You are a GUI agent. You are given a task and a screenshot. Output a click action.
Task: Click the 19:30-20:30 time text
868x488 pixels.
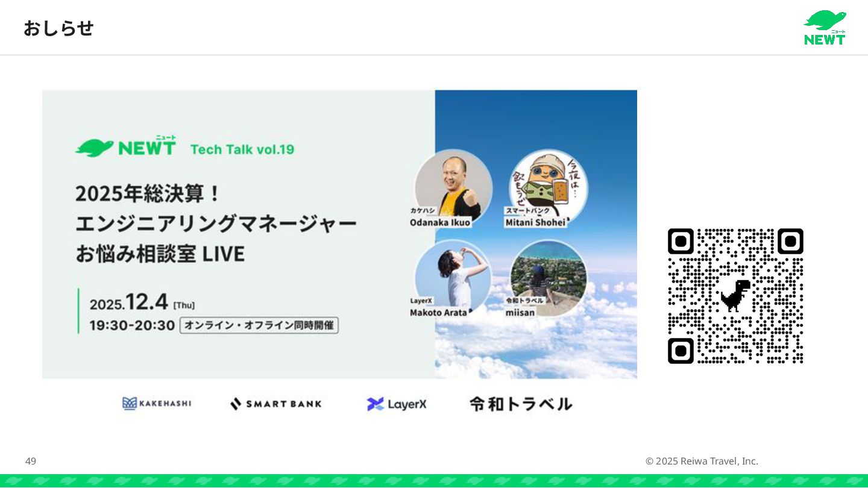[132, 325]
